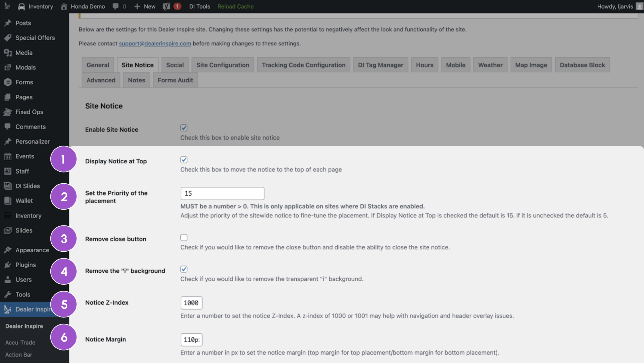644x363 pixels.
Task: Open Action Bar submenu item
Action: (x=19, y=355)
